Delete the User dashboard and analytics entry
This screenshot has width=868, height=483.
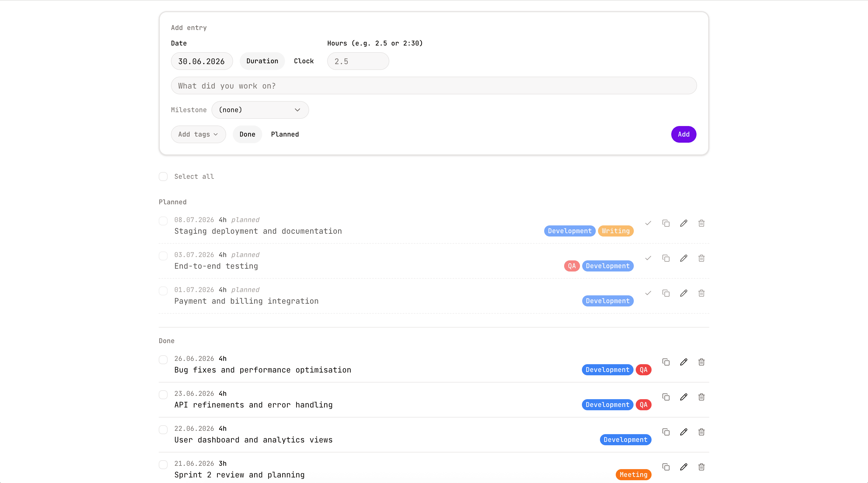702,432
